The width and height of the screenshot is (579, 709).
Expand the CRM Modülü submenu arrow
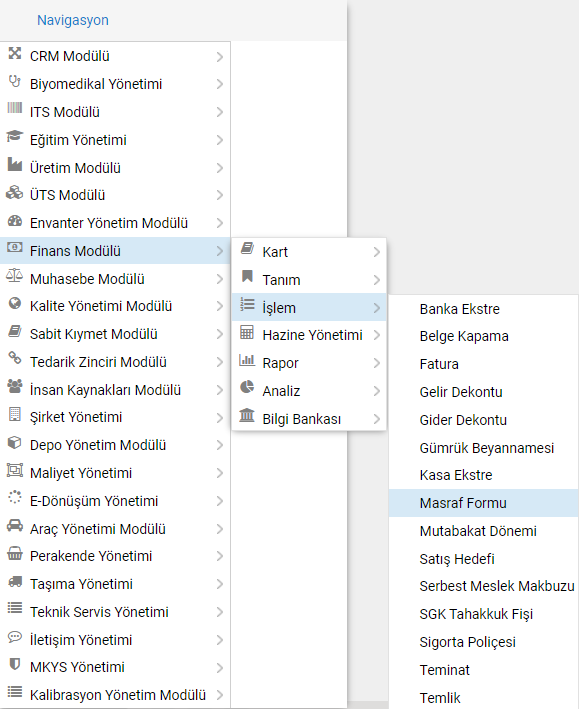(219, 57)
